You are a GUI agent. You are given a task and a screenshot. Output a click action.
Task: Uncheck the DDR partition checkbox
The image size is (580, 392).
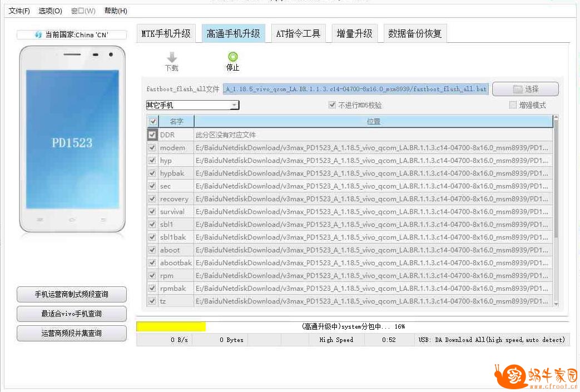coord(152,135)
